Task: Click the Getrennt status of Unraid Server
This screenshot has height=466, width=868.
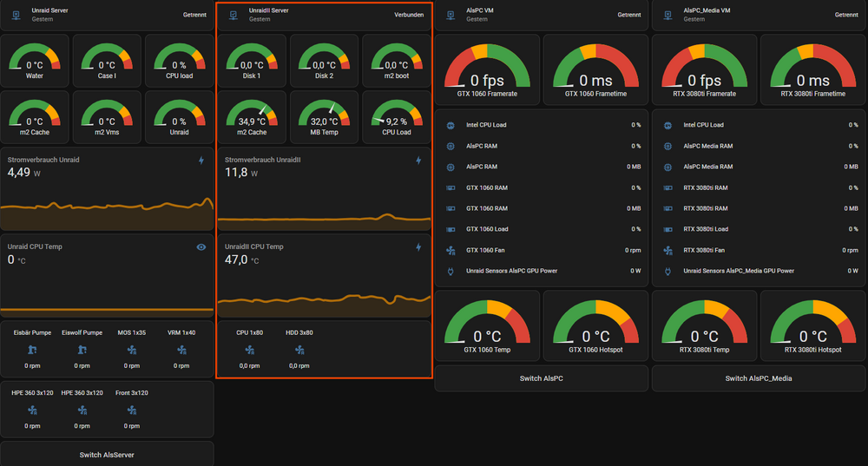Action: click(x=194, y=15)
